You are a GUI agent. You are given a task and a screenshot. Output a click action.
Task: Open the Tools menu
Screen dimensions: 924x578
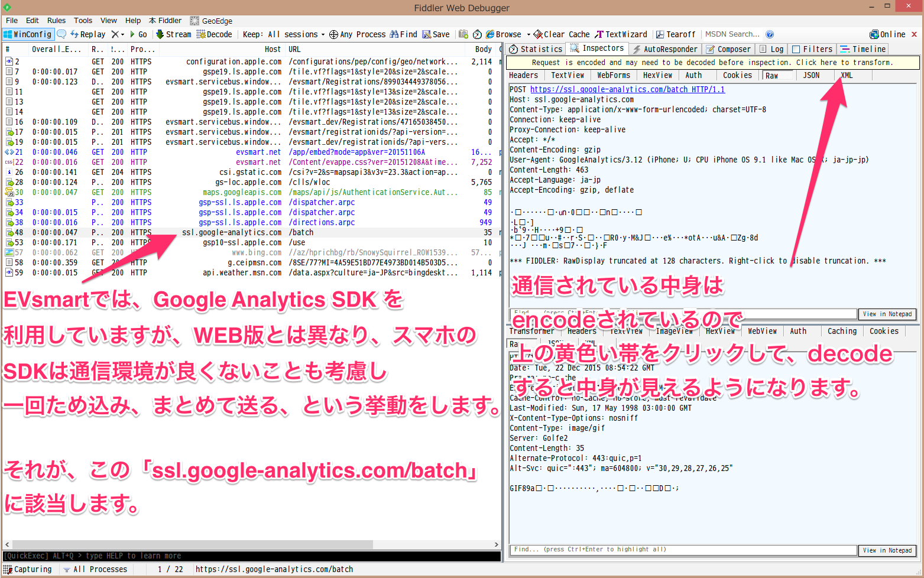(83, 20)
